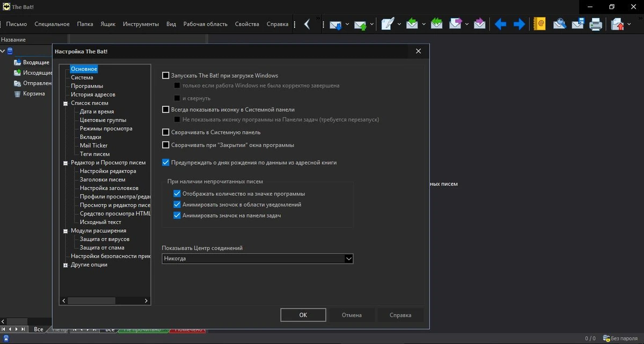Open the Create new message dropdown arrow
The image size is (644, 344).
pos(399,24)
